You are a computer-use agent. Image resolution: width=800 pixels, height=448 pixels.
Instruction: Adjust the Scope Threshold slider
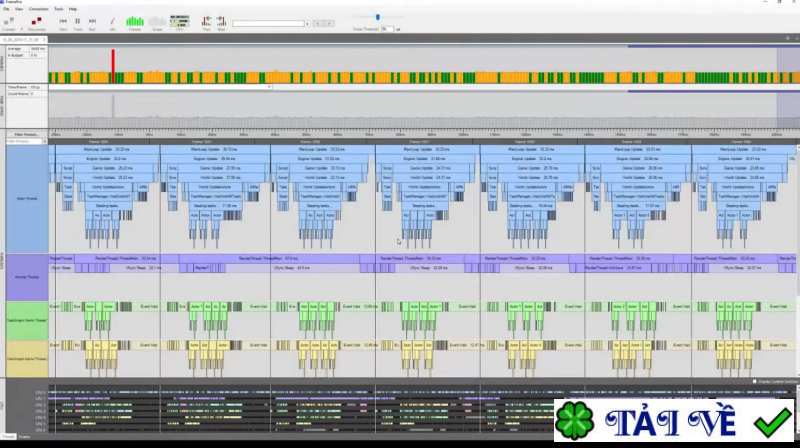click(x=376, y=17)
